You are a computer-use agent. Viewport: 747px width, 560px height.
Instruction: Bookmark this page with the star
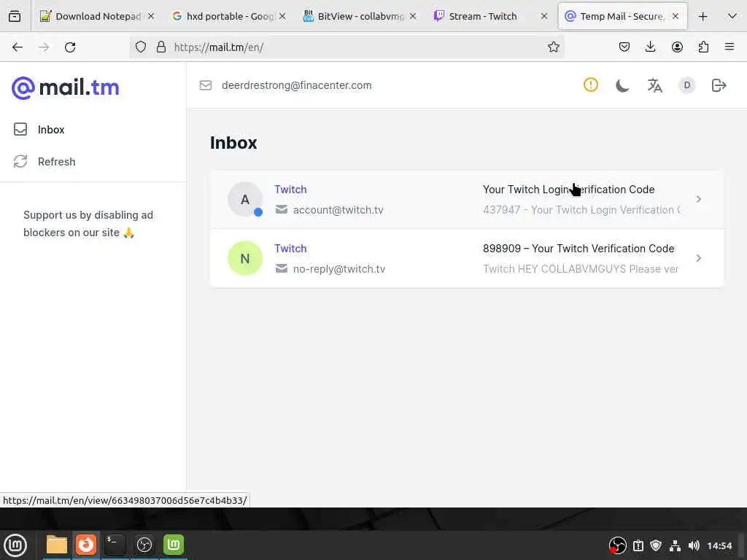click(553, 47)
